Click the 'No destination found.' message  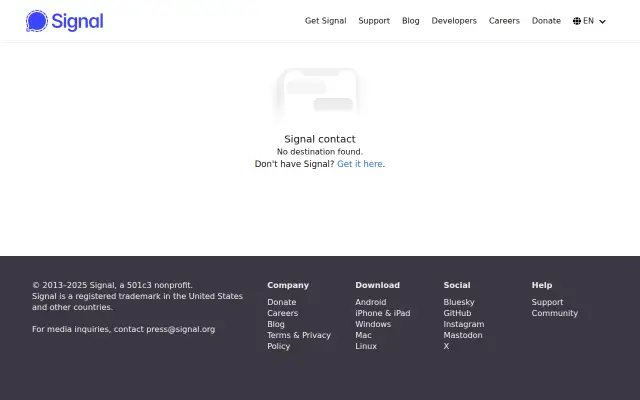(x=320, y=152)
